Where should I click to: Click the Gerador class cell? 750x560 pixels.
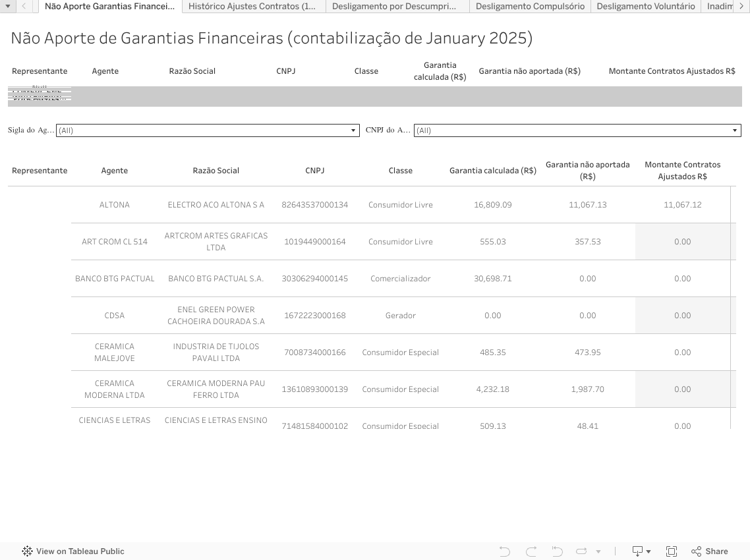pos(400,315)
